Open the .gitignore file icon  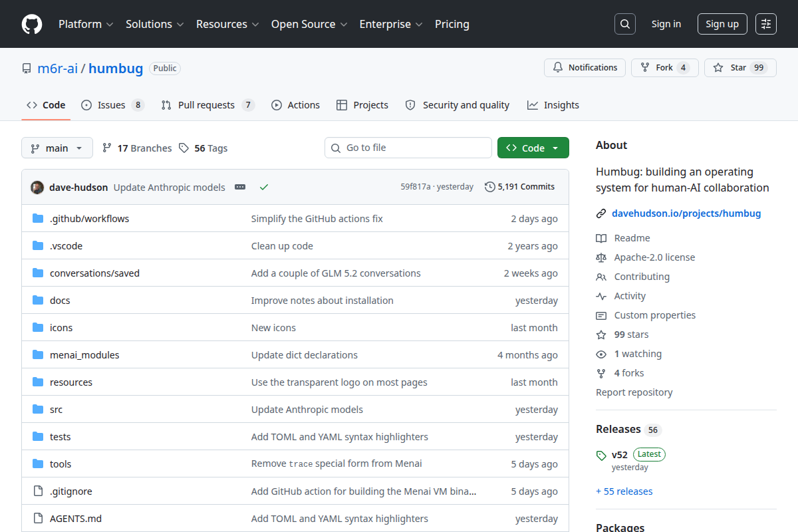[x=38, y=491]
